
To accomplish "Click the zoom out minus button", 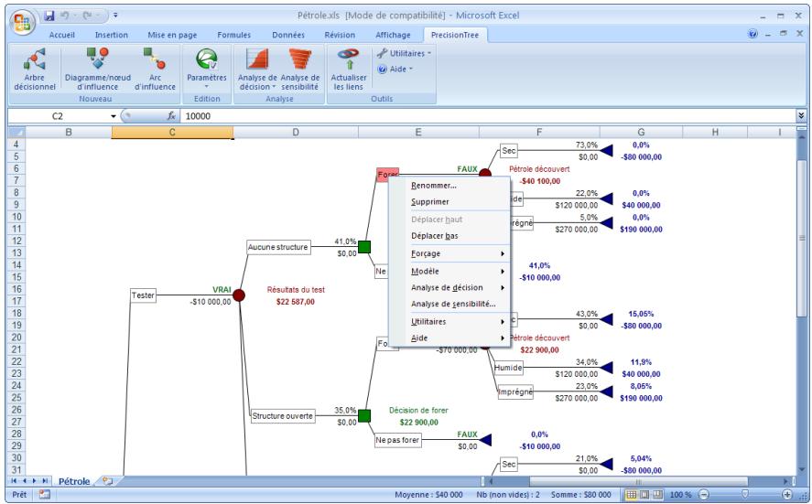I will tap(703, 495).
